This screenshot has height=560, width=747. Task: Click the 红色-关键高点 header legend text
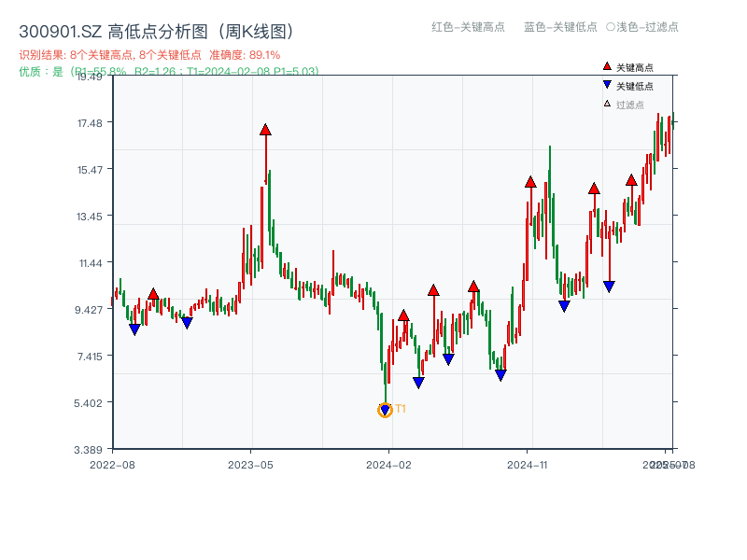468,27
